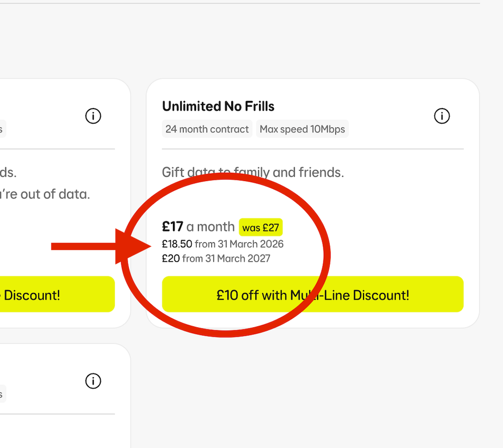Select the Max speed 10Mbps tag
Viewport: 503px width, 448px height.
(x=302, y=129)
